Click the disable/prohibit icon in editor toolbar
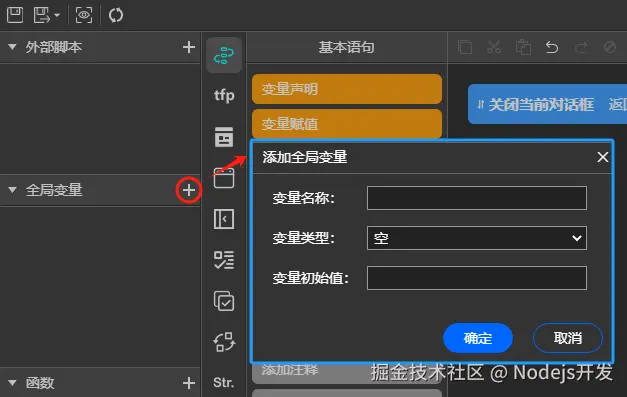Viewport: 627px width, 397px height. pos(610,47)
